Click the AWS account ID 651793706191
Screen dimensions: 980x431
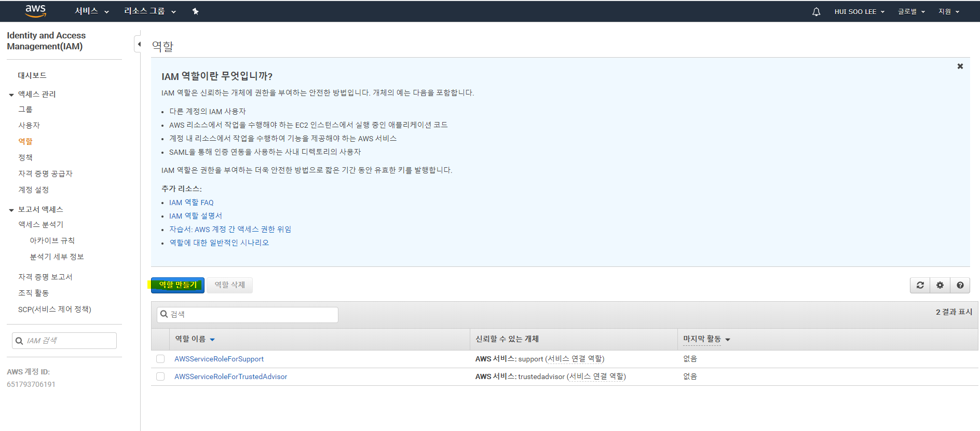(x=31, y=384)
